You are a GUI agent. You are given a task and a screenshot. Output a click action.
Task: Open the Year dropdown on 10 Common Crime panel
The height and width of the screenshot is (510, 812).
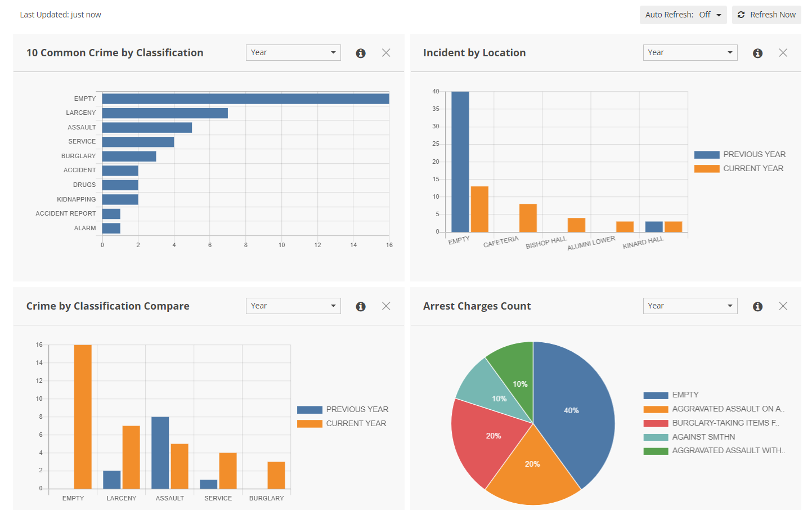pyautogui.click(x=293, y=52)
